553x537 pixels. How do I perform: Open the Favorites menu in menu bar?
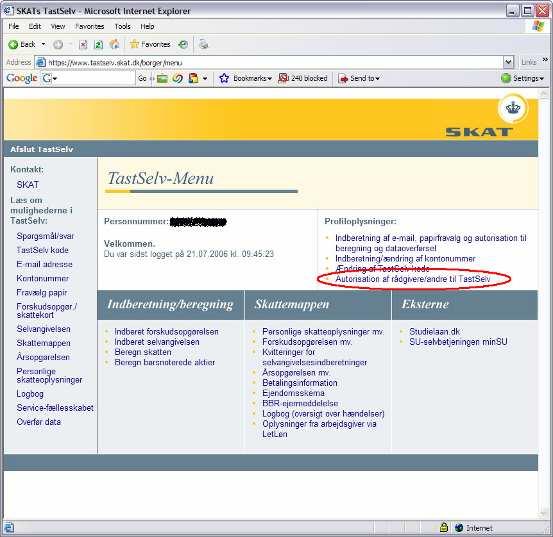tap(90, 26)
